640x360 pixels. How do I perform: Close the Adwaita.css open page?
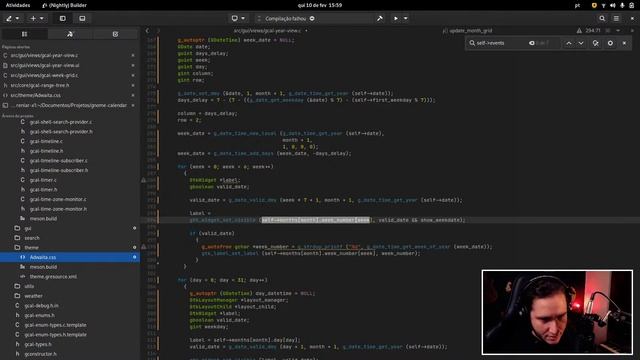[x=133, y=95]
